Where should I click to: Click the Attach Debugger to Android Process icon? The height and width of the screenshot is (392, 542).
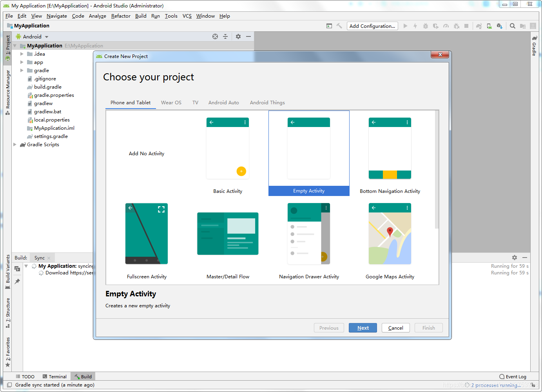pyautogui.click(x=456, y=26)
